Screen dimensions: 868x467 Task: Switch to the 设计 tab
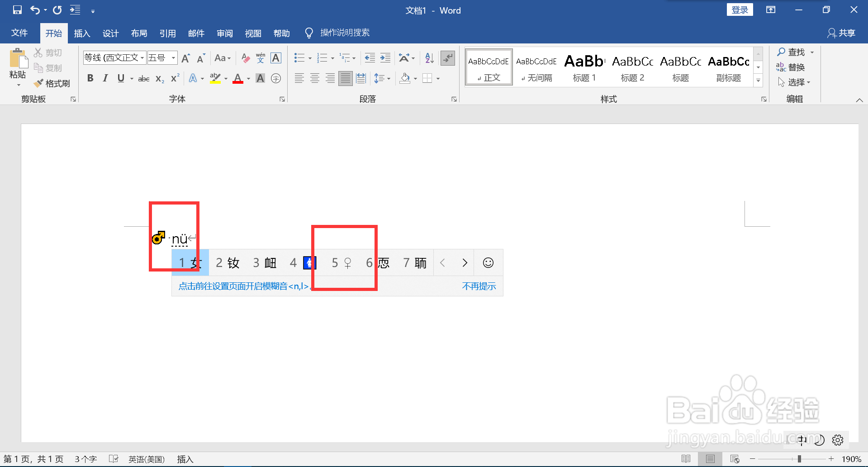[110, 33]
